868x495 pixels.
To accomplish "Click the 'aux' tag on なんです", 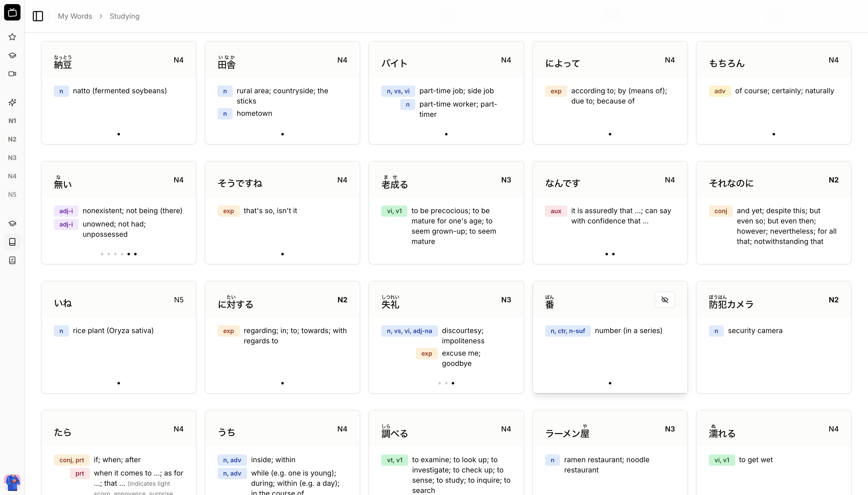I will click(556, 211).
